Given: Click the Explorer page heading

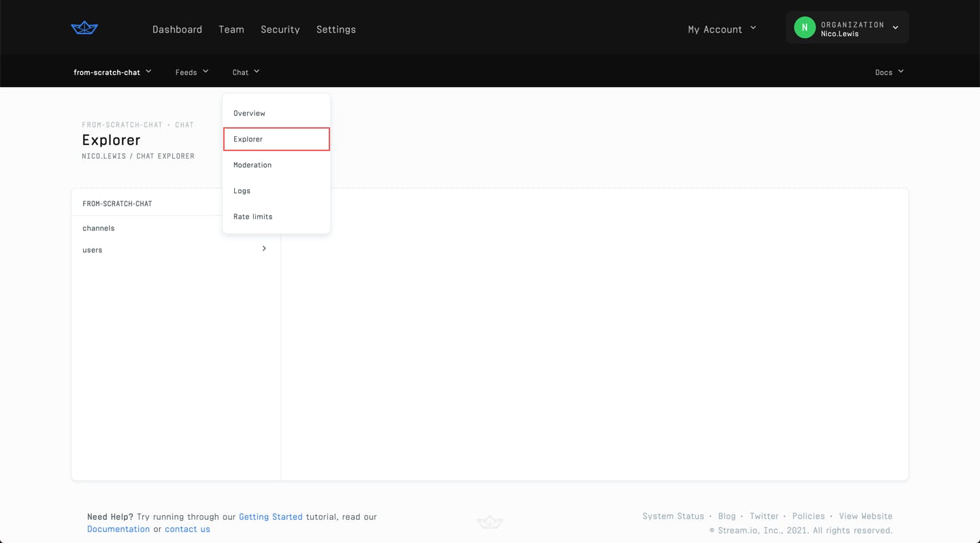Looking at the screenshot, I should [111, 139].
